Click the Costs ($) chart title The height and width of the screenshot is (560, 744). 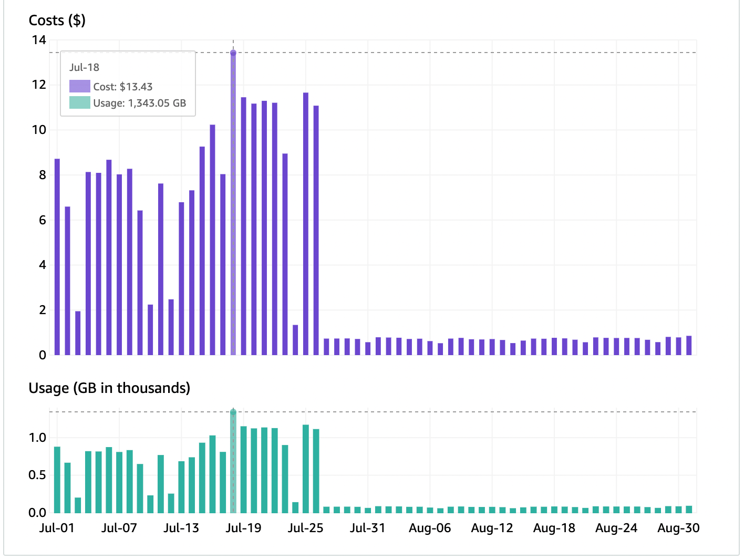pyautogui.click(x=57, y=20)
